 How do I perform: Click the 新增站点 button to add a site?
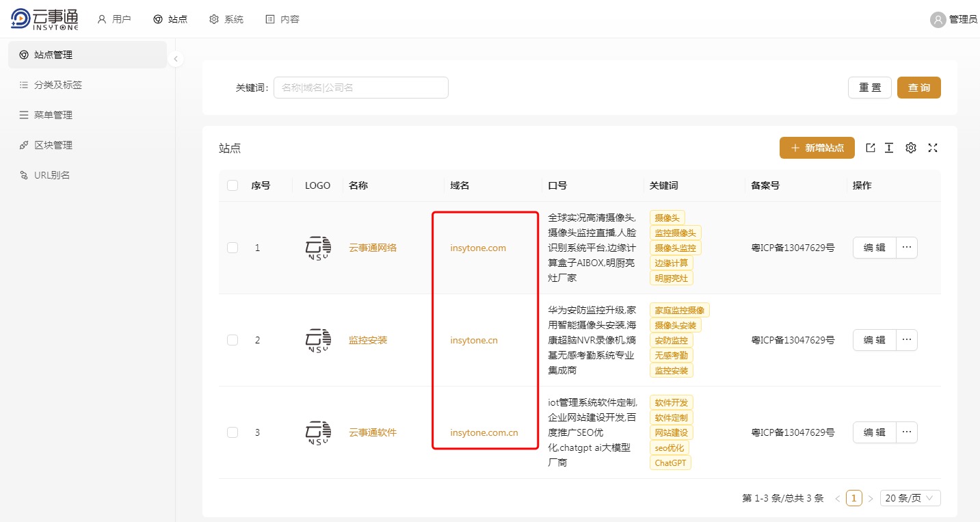817,147
